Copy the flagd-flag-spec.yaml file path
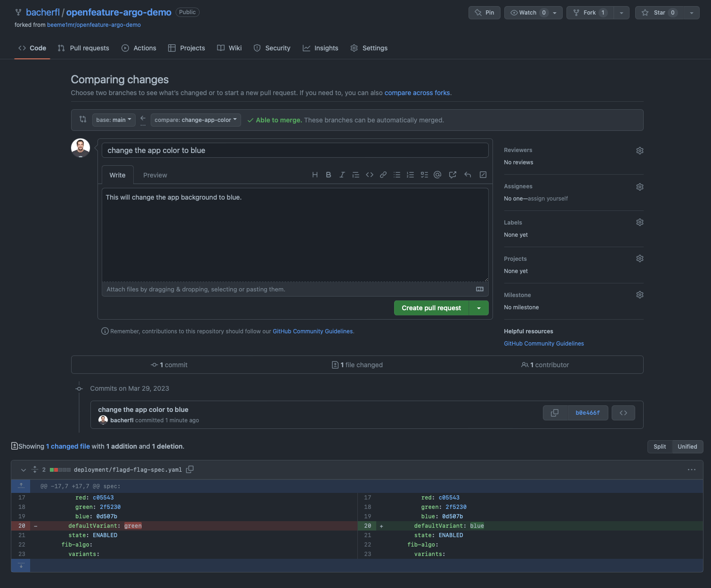This screenshot has width=711, height=588. [190, 469]
